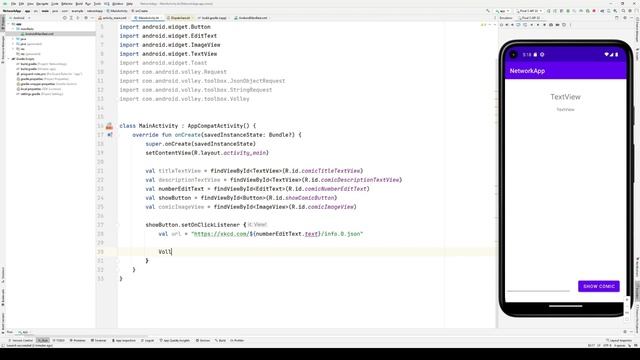Click the emulator screen record icon
The height and width of the screenshot is (360, 640).
click(558, 24)
